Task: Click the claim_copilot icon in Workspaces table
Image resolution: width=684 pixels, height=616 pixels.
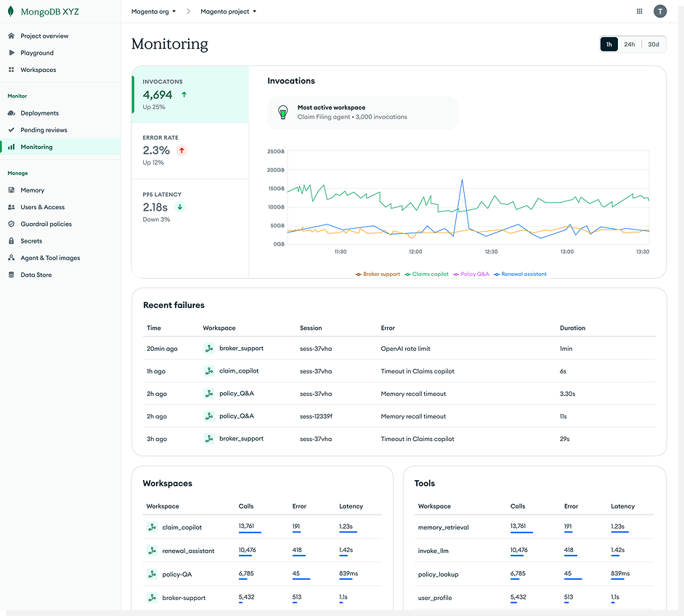Action: [152, 527]
